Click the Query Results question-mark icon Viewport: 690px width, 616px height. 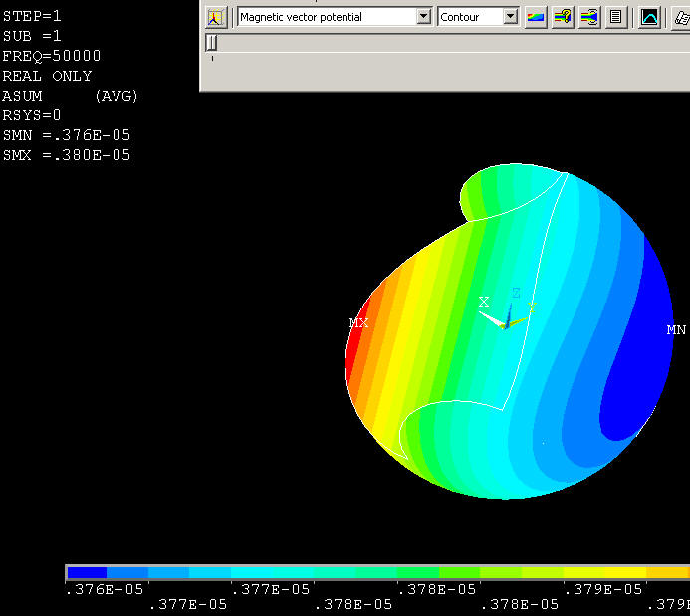point(563,17)
